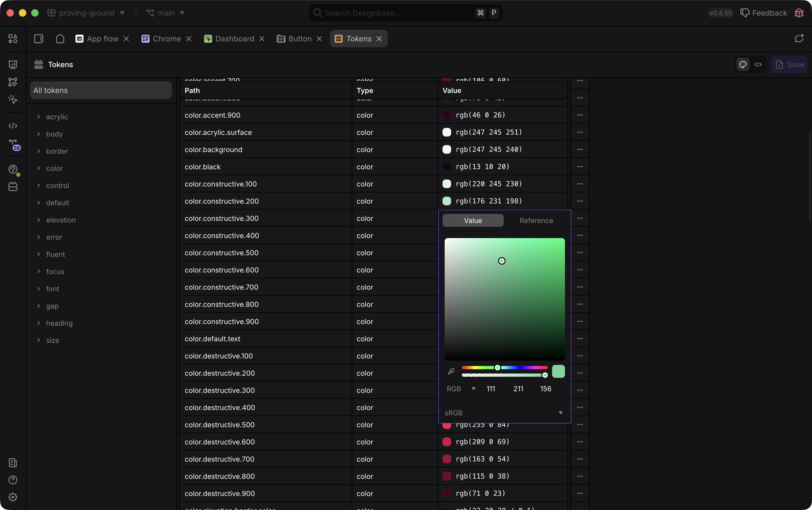Open the main branch dropdown
Viewport: 812px width, 510px height.
pos(165,13)
